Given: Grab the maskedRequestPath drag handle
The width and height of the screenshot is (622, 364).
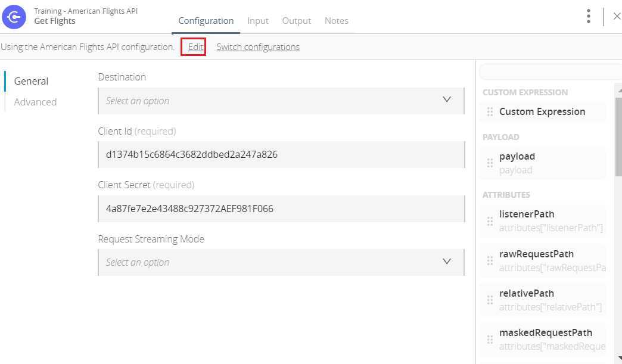Looking at the screenshot, I should coord(490,340).
